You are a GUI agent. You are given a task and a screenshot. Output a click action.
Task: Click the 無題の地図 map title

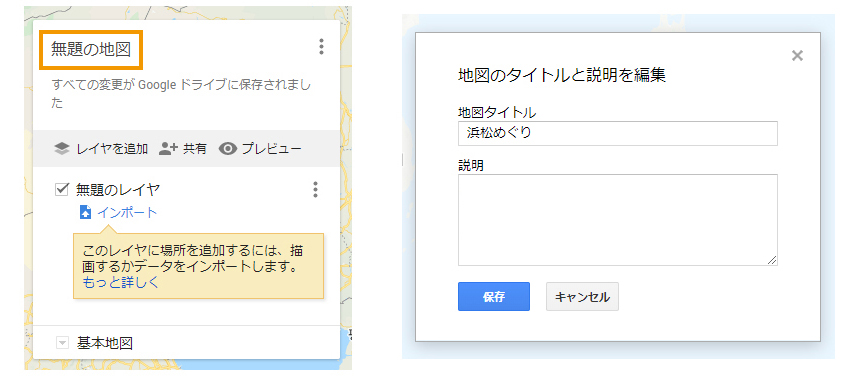pos(91,50)
